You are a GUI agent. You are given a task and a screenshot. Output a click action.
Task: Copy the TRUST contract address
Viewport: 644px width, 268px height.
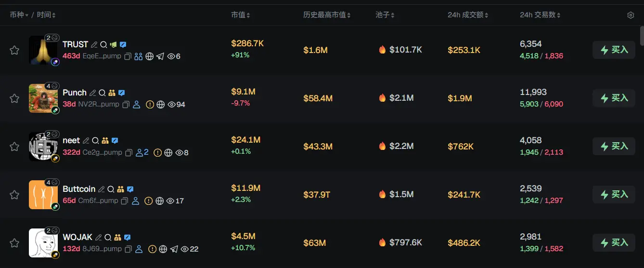tap(128, 56)
